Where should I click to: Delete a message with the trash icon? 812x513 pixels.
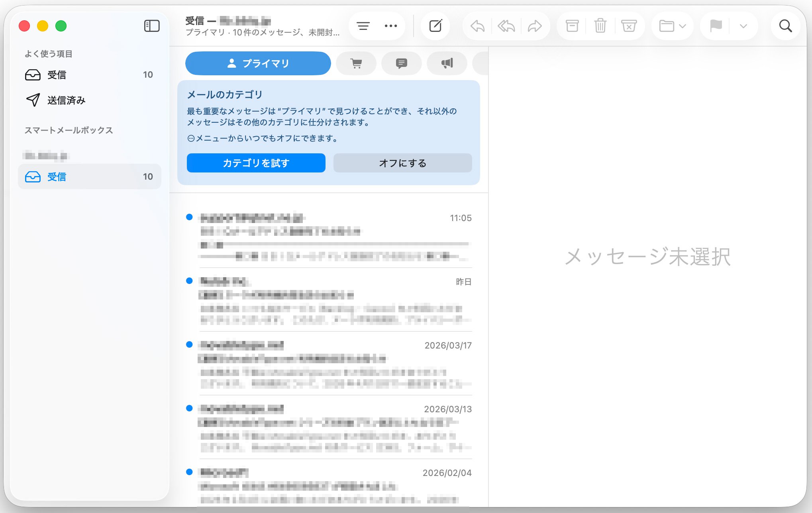coord(600,25)
